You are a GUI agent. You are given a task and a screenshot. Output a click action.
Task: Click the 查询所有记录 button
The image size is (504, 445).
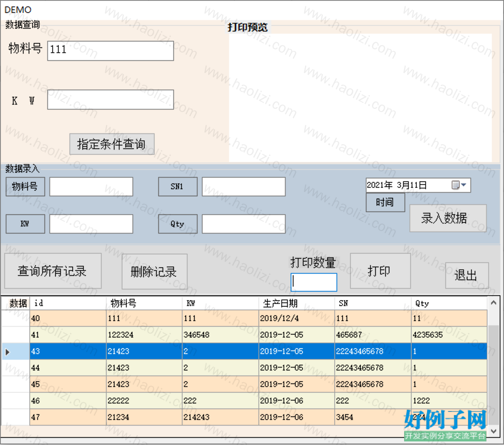pyautogui.click(x=53, y=271)
